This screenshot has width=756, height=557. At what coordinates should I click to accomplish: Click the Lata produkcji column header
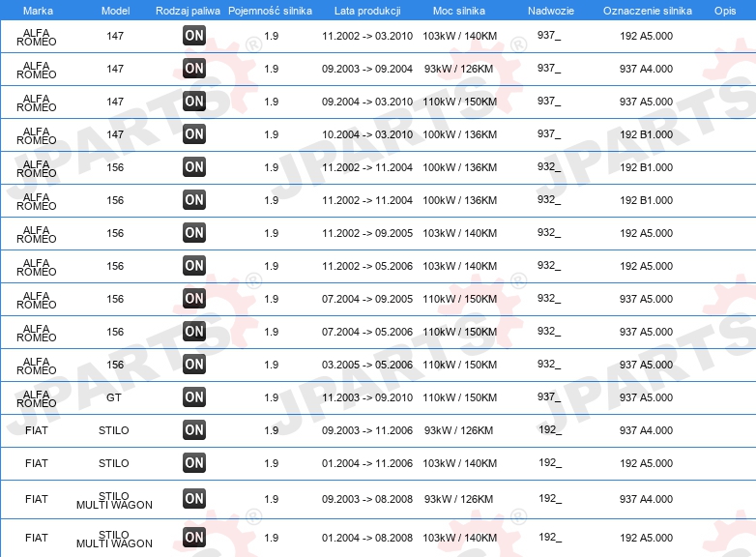(367, 11)
